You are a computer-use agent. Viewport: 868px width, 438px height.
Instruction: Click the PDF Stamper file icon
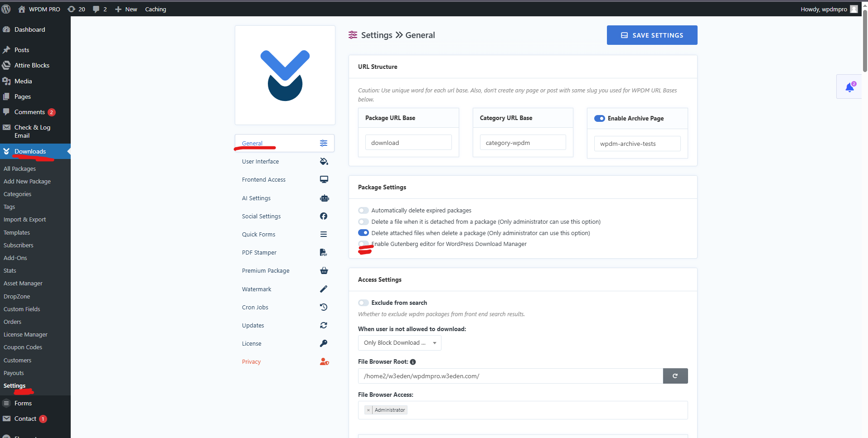pyautogui.click(x=323, y=252)
